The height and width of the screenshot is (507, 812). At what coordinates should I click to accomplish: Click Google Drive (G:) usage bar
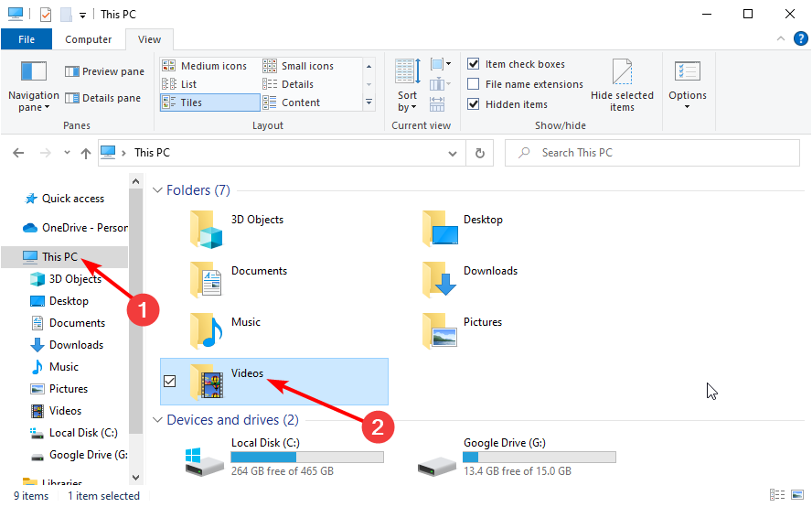coord(540,457)
